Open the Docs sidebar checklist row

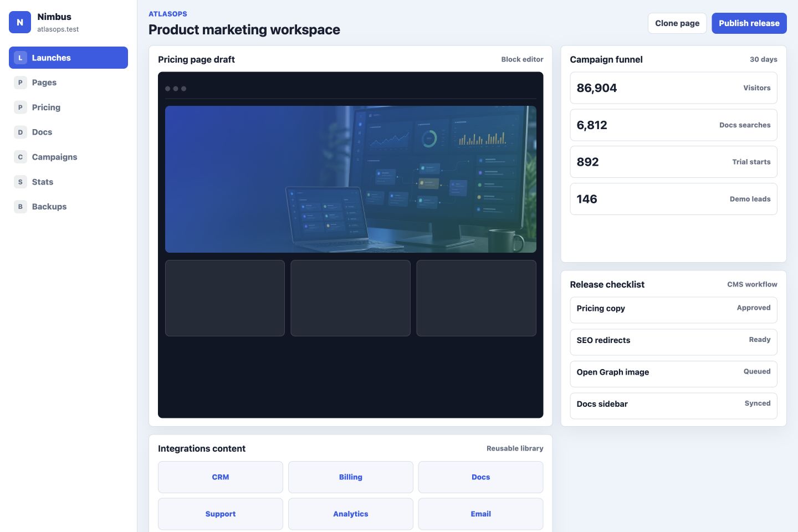click(674, 406)
